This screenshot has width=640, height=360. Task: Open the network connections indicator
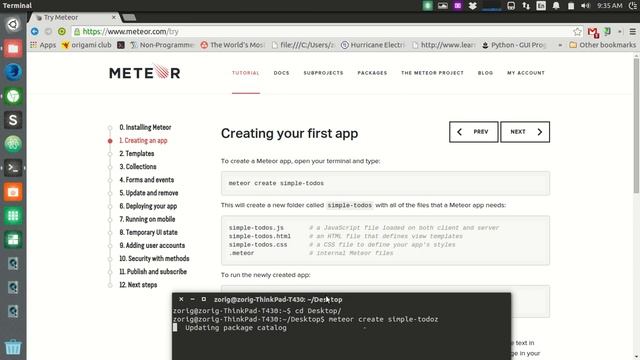click(x=526, y=6)
